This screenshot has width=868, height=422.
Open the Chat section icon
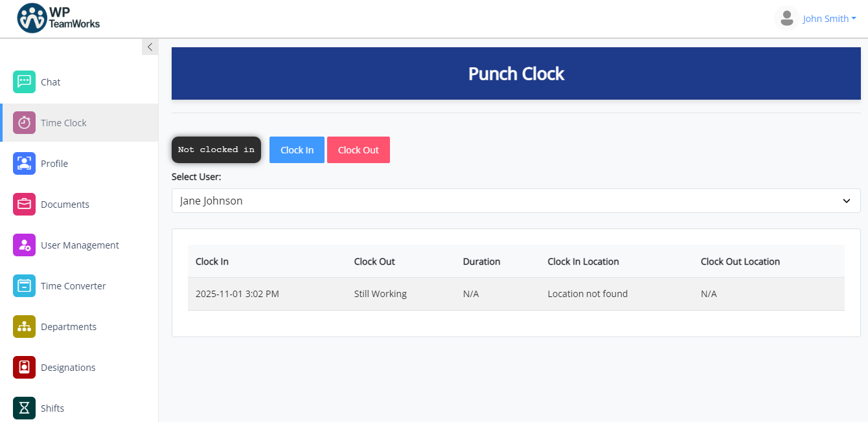coord(24,82)
